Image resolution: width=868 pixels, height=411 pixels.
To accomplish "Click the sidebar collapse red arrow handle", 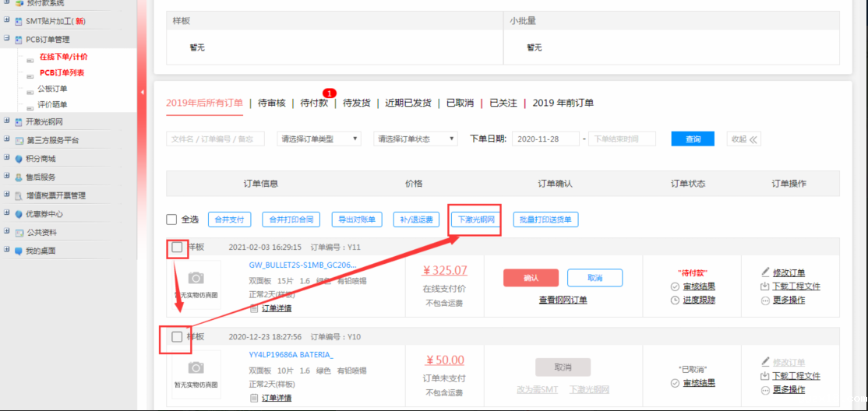I will tap(143, 92).
